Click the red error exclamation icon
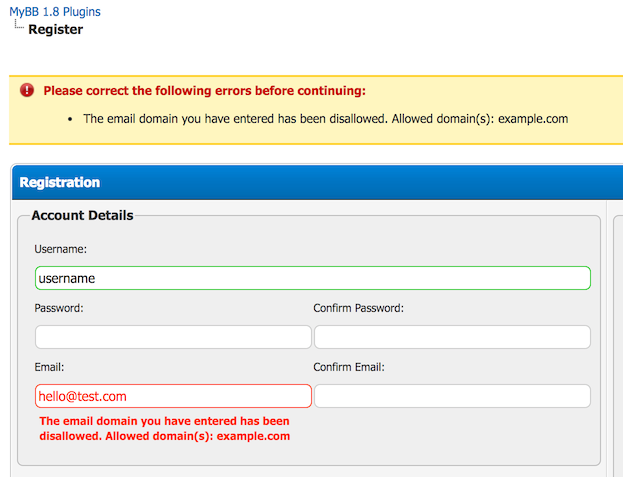This screenshot has width=623, height=477. click(x=26, y=90)
